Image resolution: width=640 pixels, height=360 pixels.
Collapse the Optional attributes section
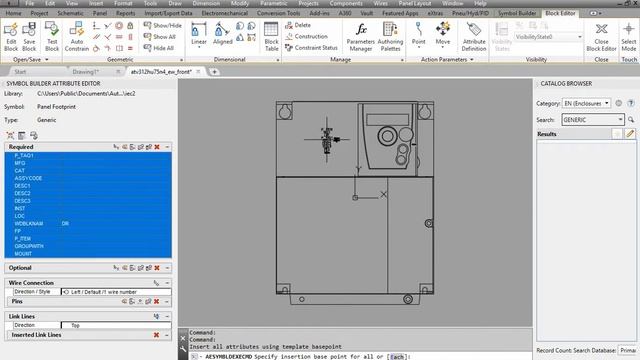pos(167,268)
